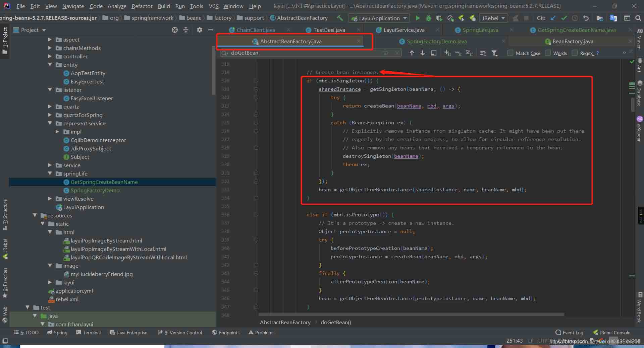
Task: Collapse the resources folder
Action: pyautogui.click(x=35, y=215)
